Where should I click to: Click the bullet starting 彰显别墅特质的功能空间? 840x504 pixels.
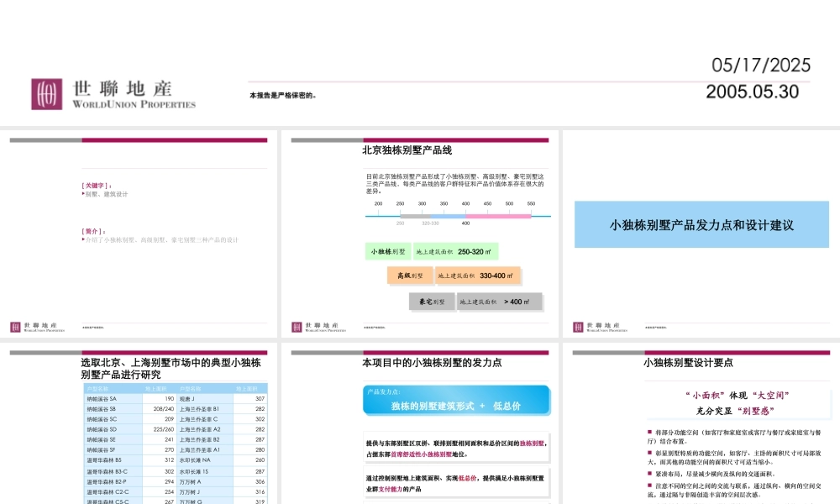point(734,458)
